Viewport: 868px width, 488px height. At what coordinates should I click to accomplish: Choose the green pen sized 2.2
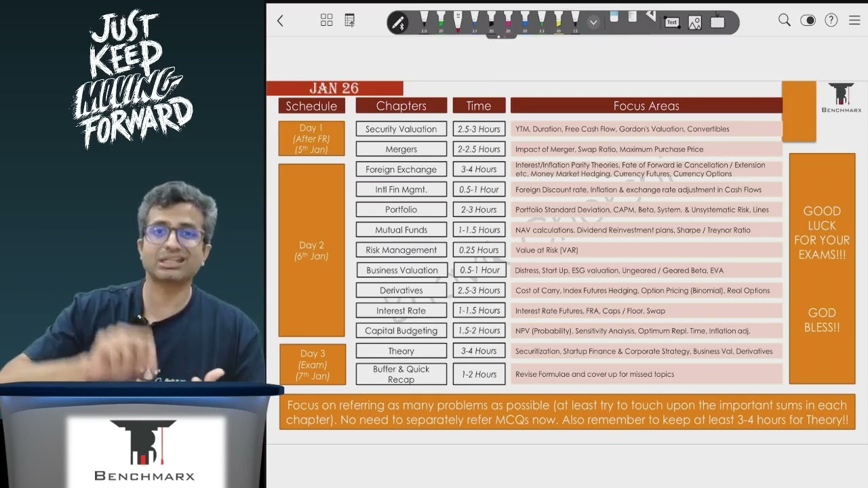point(542,22)
